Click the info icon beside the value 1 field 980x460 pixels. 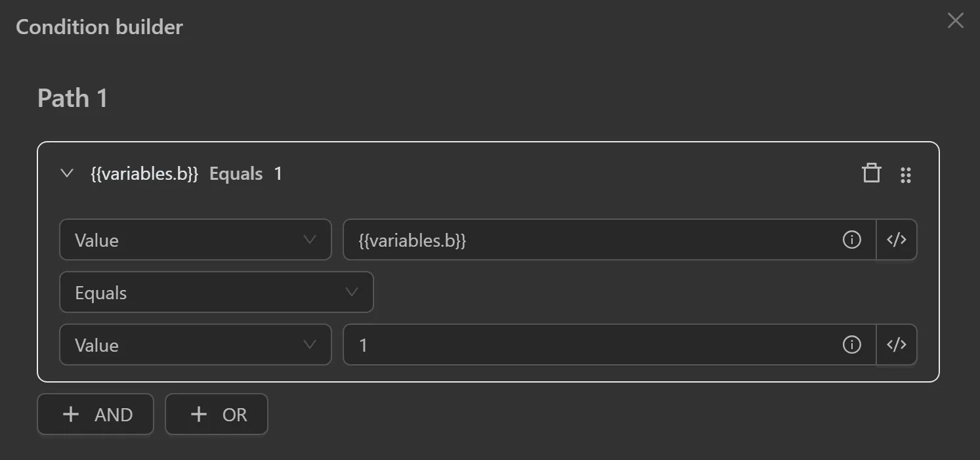tap(851, 345)
